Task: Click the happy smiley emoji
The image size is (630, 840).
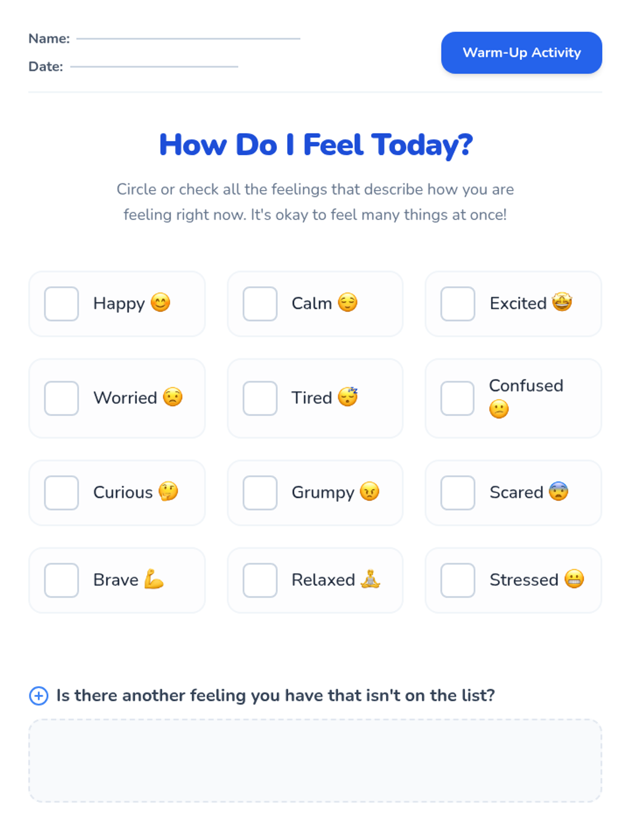Action: 160,303
